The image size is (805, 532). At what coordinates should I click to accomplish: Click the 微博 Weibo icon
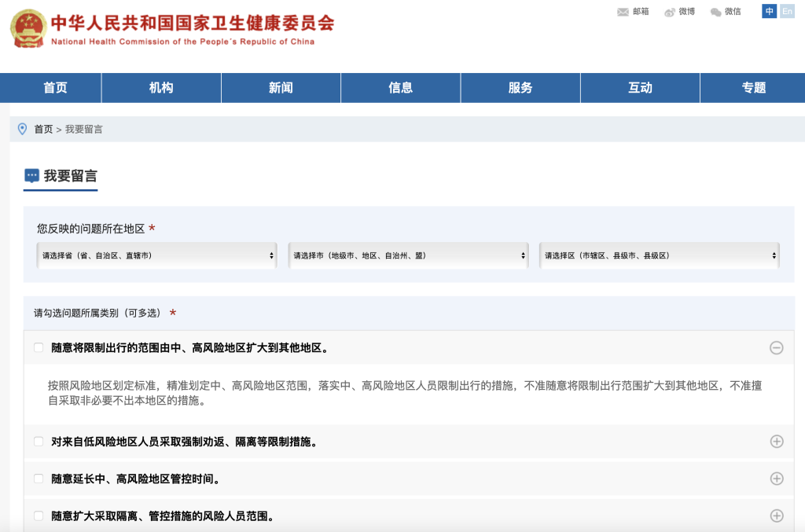(670, 12)
